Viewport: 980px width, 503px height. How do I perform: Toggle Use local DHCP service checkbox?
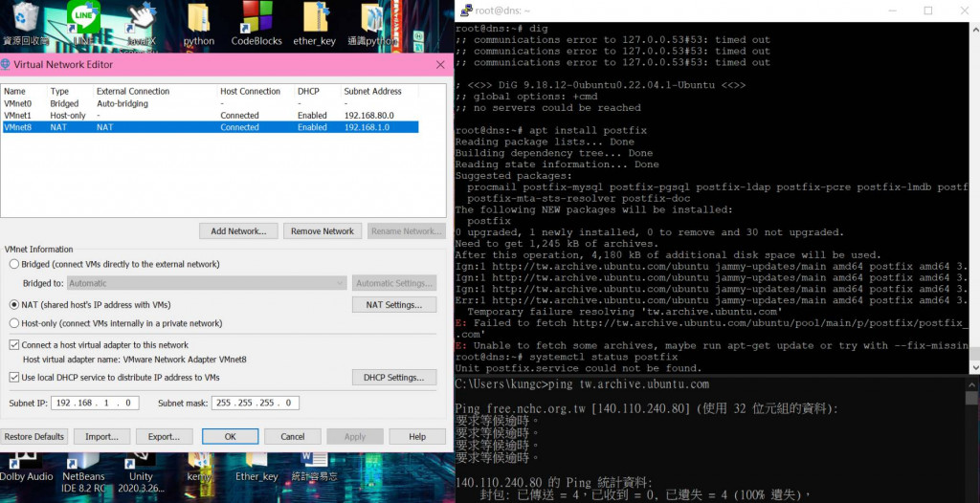pyautogui.click(x=13, y=378)
